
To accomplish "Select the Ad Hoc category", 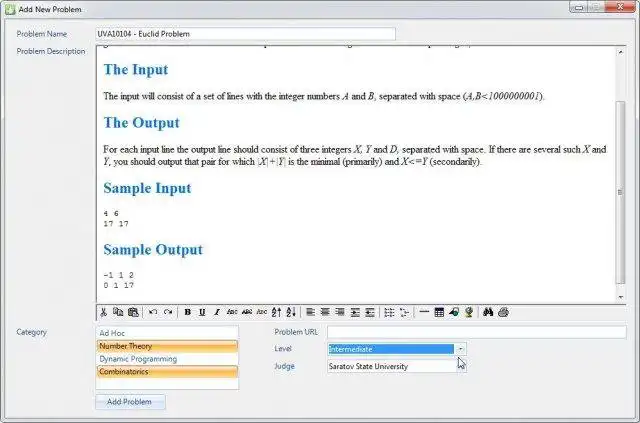I will click(x=167, y=333).
